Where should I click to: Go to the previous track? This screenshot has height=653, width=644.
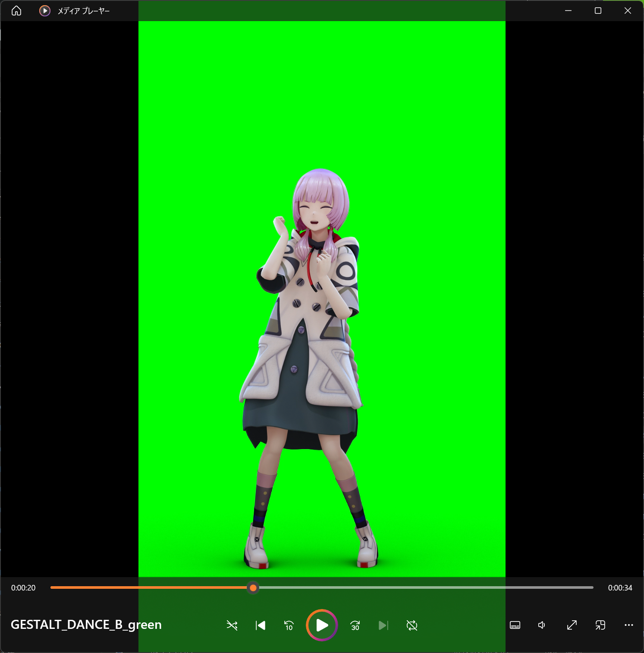260,625
